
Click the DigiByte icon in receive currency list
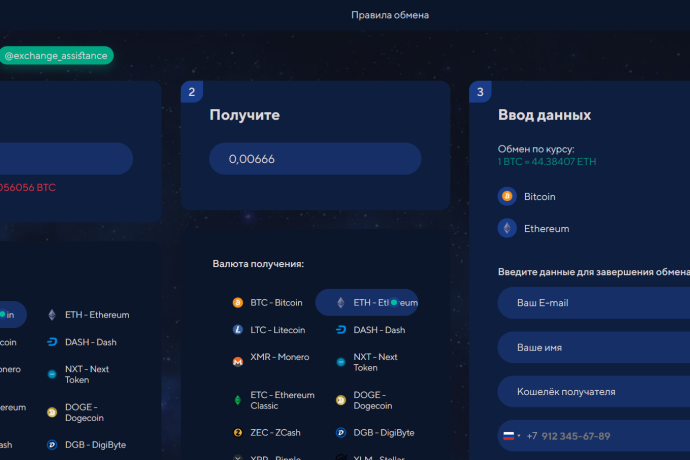(341, 433)
